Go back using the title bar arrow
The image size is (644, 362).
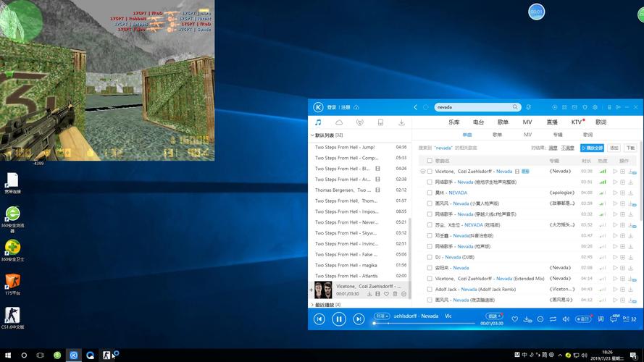click(415, 107)
